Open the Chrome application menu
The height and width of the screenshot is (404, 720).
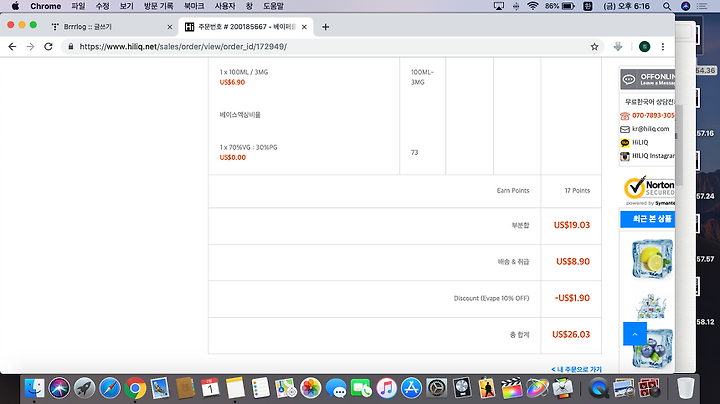point(45,6)
